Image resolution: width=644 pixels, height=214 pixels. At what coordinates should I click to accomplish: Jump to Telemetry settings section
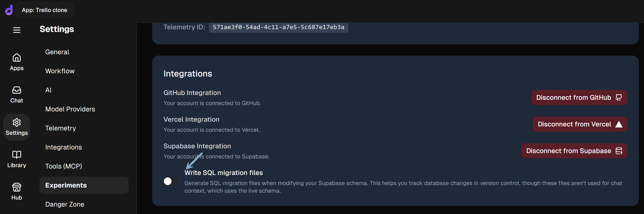tap(60, 128)
